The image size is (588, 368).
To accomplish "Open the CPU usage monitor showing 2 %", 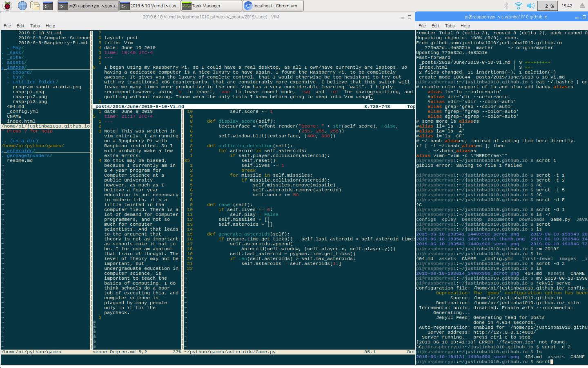I will 548,6.
